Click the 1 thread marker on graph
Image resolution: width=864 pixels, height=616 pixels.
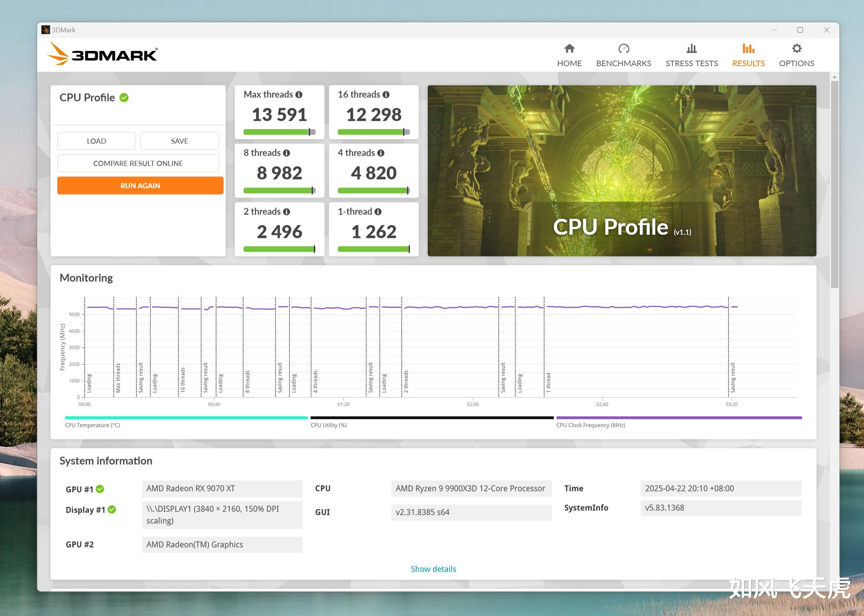pos(548,382)
